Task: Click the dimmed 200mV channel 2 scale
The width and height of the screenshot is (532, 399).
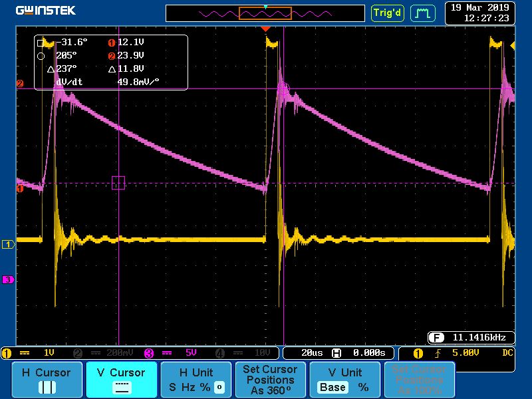Action: [120, 353]
